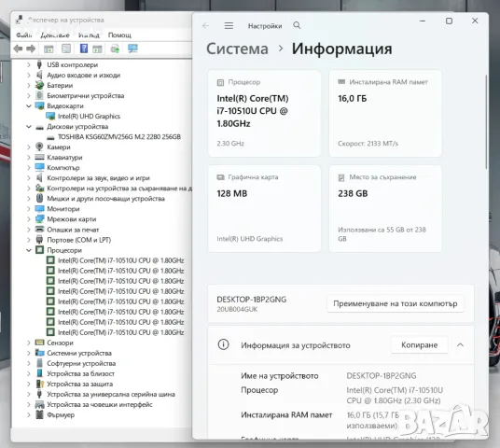The height and width of the screenshot is (448, 500).
Task: Click the Батерии battery icon in tree
Action: pos(39,85)
